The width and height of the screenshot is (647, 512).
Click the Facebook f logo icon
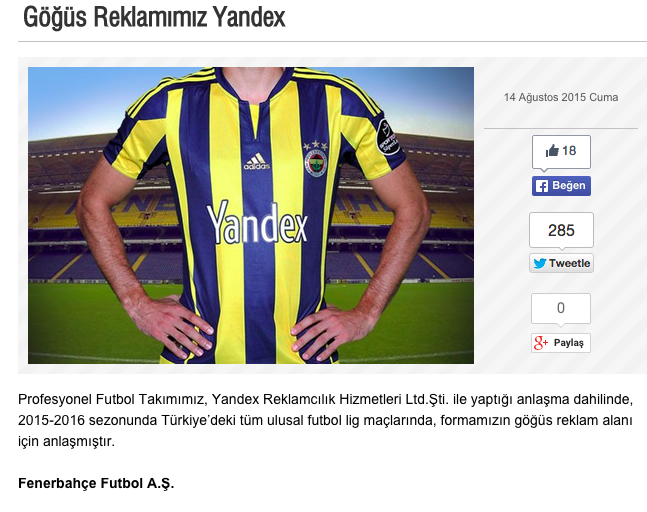coord(542,186)
